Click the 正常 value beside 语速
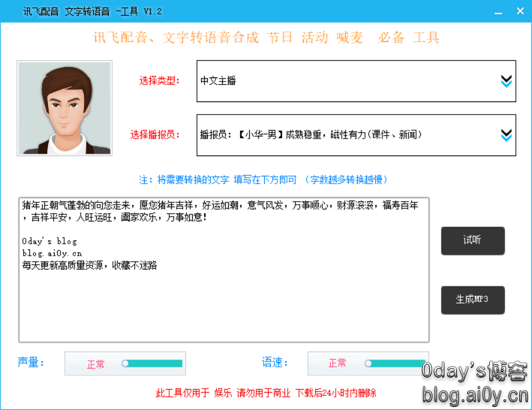 [337, 363]
